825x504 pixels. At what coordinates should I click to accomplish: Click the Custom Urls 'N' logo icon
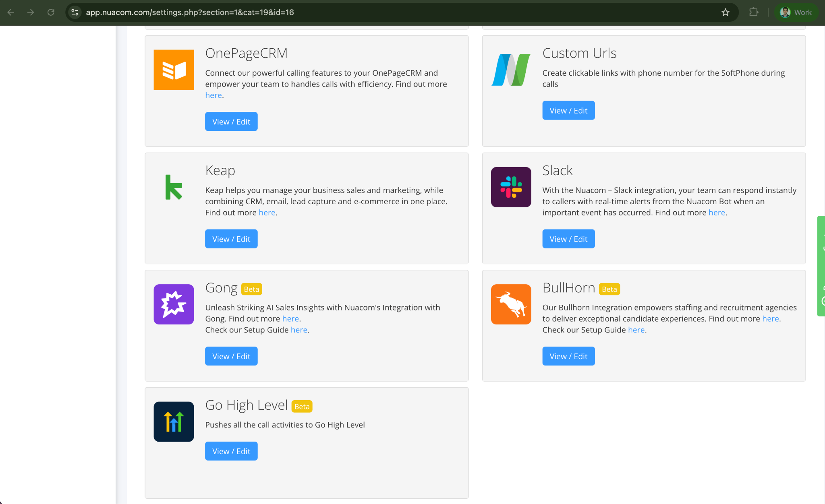click(511, 70)
